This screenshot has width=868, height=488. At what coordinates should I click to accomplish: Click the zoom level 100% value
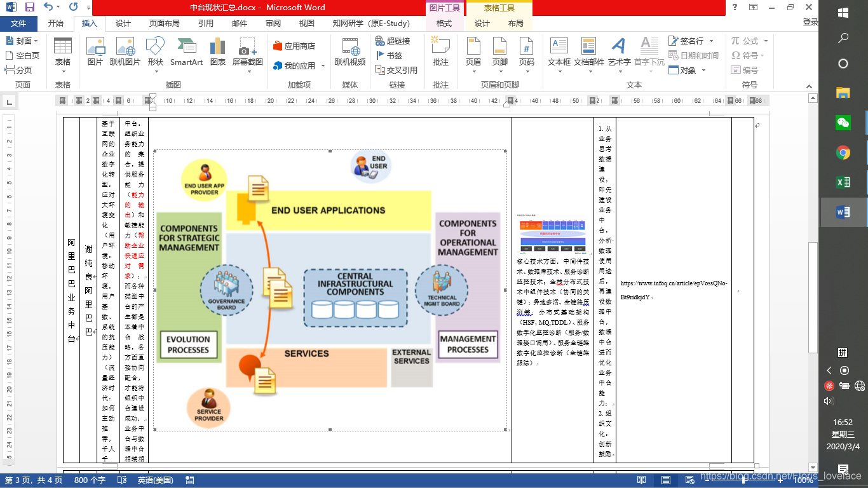(803, 480)
